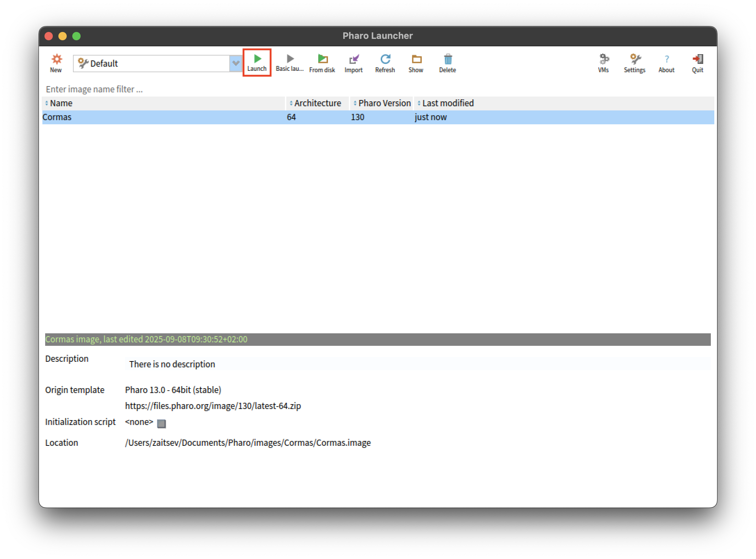Click the Import icon
756x559 pixels.
pyautogui.click(x=353, y=63)
